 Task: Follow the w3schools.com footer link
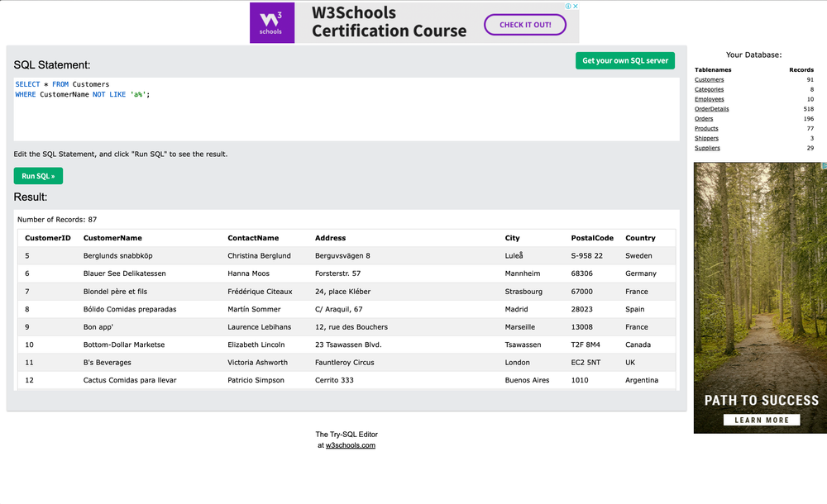click(350, 445)
